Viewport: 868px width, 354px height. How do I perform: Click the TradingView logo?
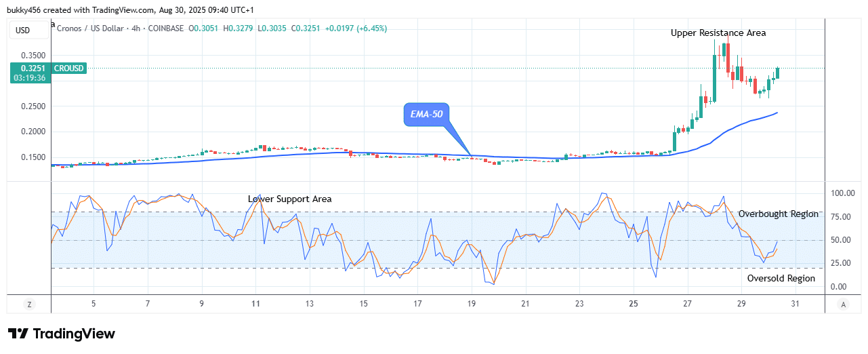click(62, 334)
